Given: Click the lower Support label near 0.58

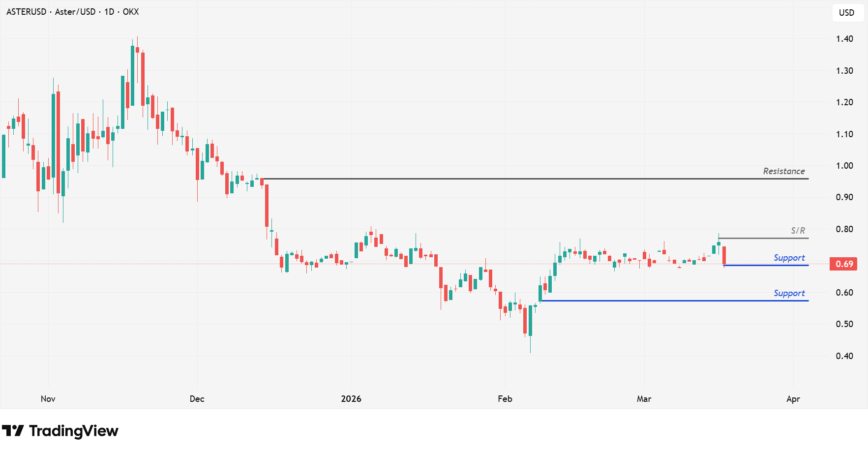Looking at the screenshot, I should 789,293.
